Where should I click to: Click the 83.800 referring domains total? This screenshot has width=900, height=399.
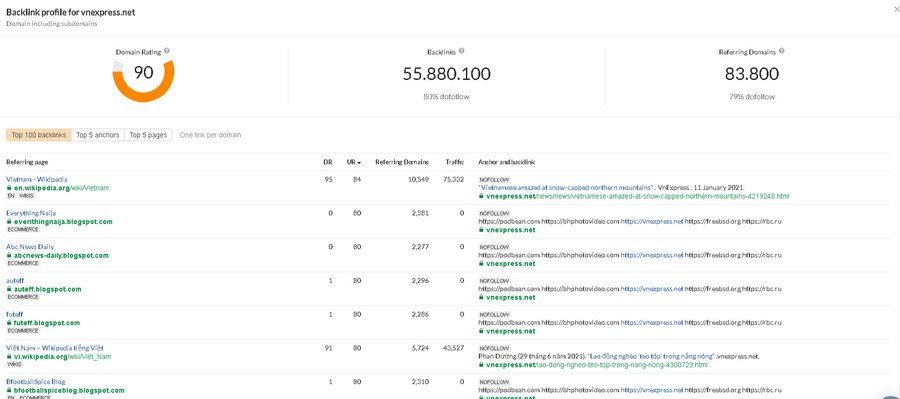tap(751, 74)
